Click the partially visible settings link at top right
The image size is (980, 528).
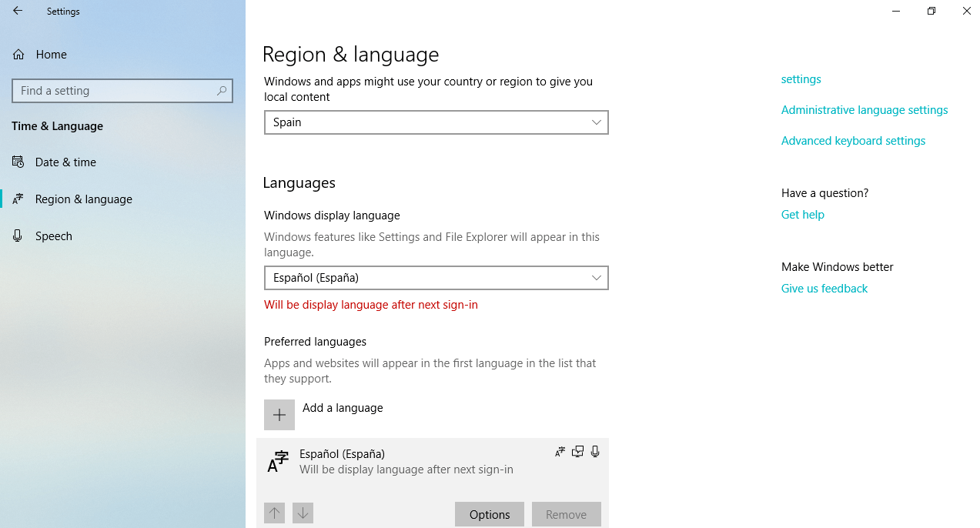(801, 79)
